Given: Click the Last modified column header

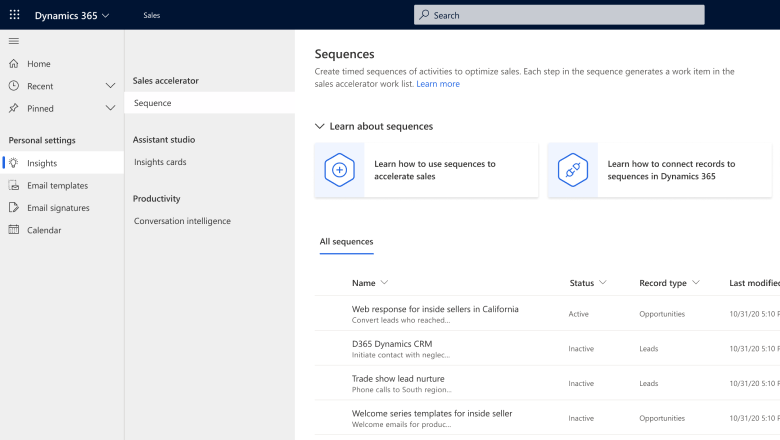Looking at the screenshot, I should (x=754, y=283).
